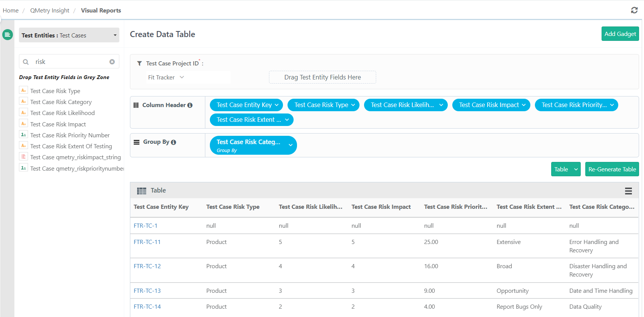The height and width of the screenshot is (317, 644).
Task: Click the Group By info icon
Action: (x=174, y=142)
